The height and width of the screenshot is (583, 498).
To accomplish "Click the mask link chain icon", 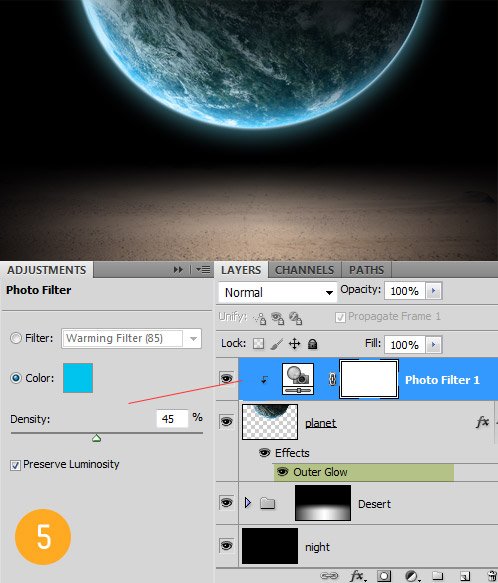I will coord(332,379).
